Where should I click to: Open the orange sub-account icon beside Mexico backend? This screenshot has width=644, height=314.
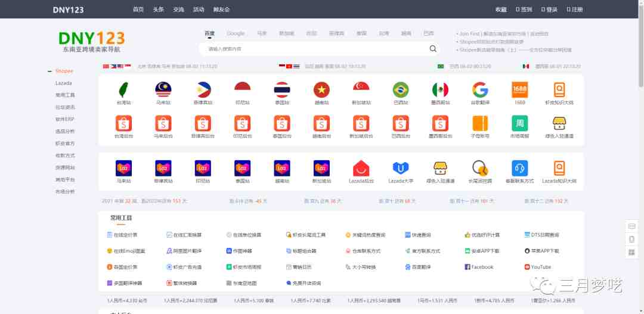click(479, 123)
